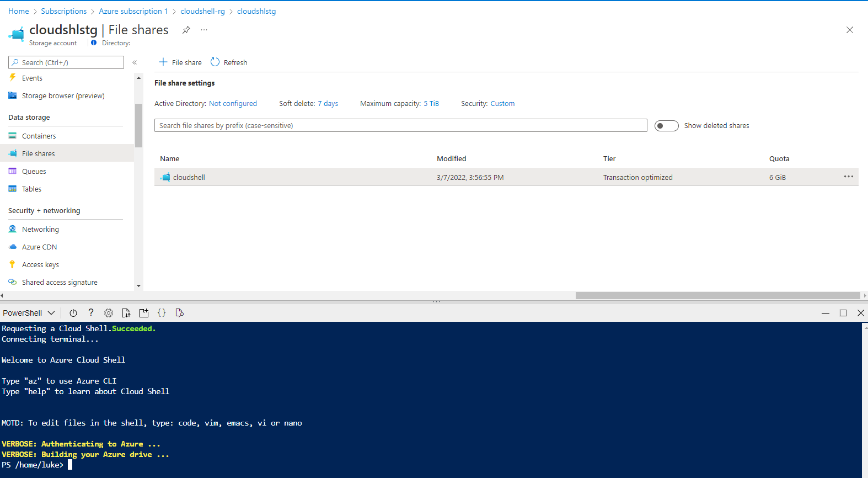Open the PowerShell shell type dropdown
The width and height of the screenshot is (868, 478).
(29, 313)
